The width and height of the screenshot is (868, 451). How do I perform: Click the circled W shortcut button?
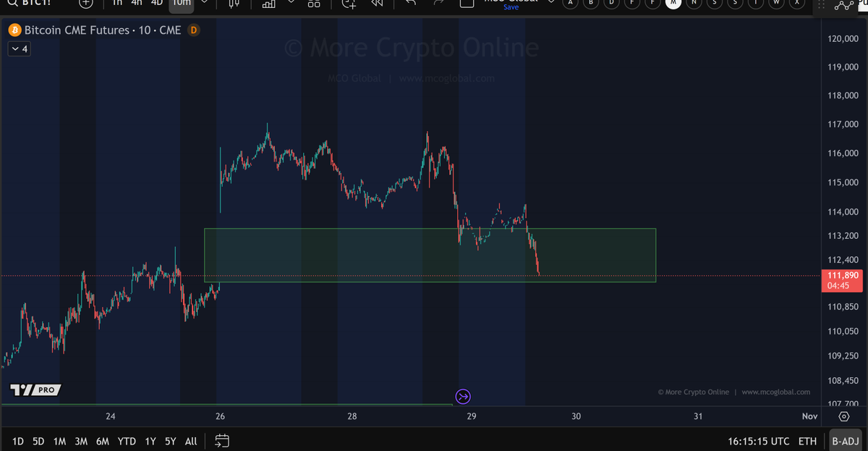[777, 3]
